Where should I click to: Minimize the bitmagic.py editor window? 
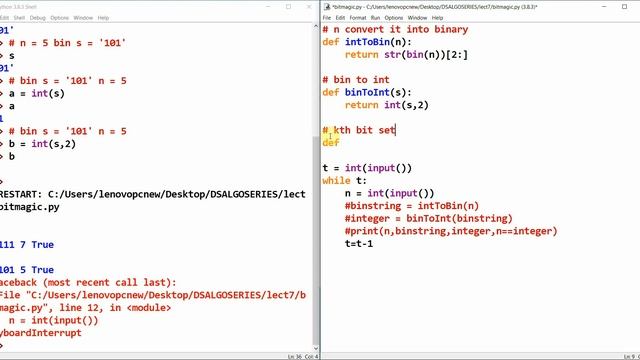(x=604, y=7)
